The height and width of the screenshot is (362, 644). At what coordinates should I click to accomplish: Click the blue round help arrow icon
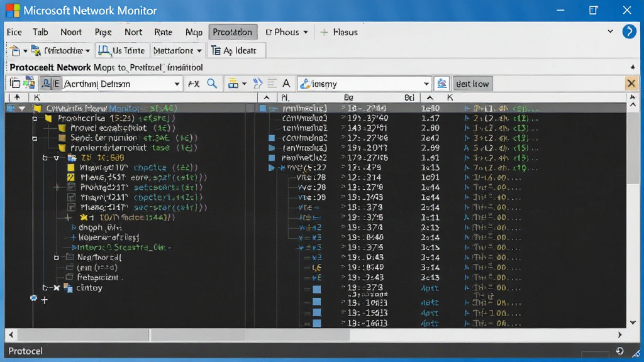[x=629, y=31]
